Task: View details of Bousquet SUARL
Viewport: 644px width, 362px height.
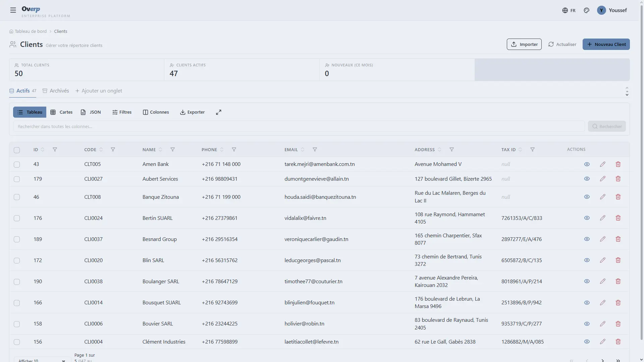Action: coord(587,303)
